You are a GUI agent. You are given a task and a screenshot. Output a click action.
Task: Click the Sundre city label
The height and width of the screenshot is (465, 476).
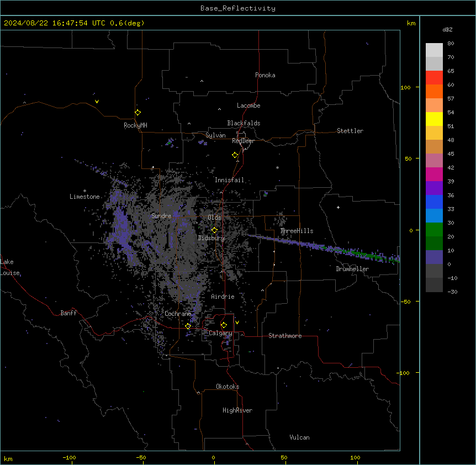(x=161, y=216)
